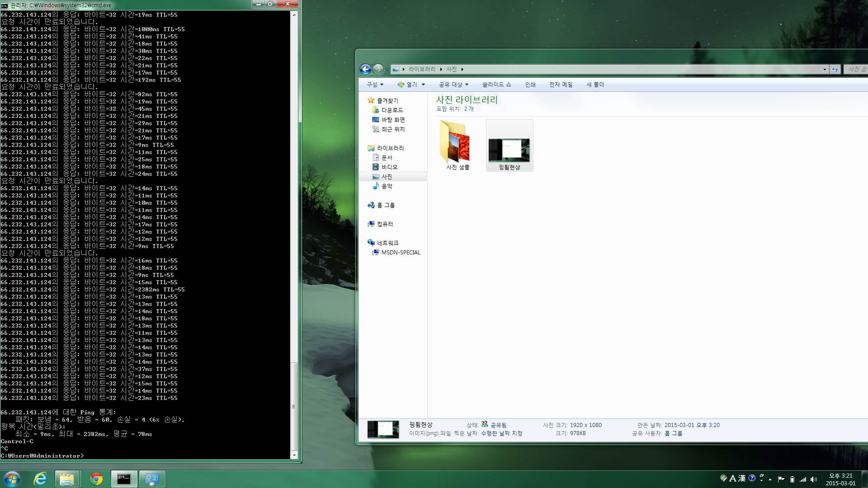Select 홈 그룹 in sidebar
Image resolution: width=868 pixels, height=488 pixels.
click(381, 205)
